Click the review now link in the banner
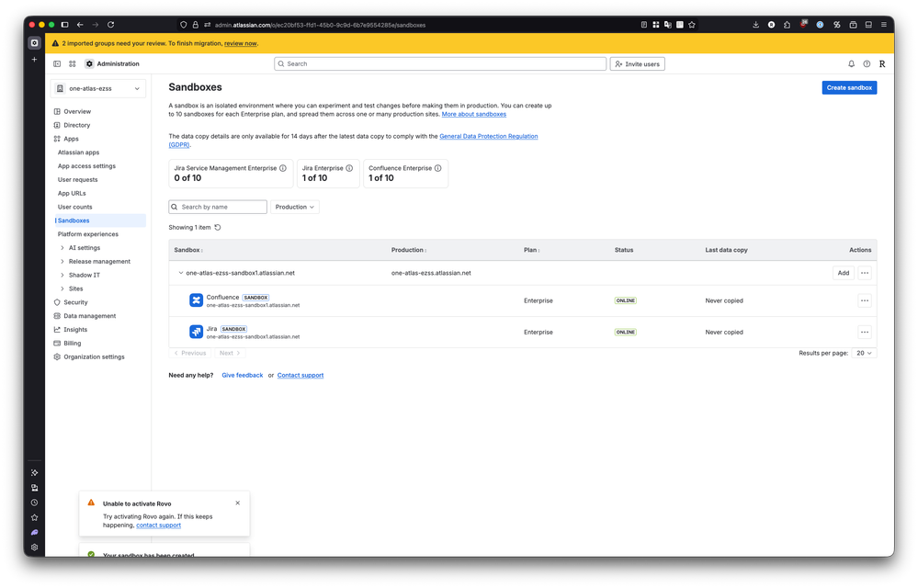918x588 pixels. point(240,43)
